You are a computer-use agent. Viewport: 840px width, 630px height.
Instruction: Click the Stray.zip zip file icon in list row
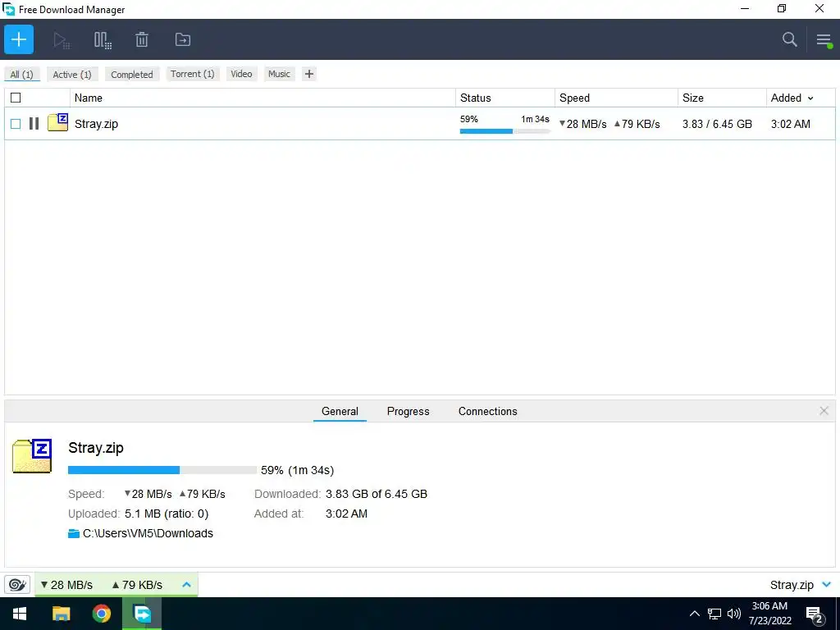click(x=58, y=122)
